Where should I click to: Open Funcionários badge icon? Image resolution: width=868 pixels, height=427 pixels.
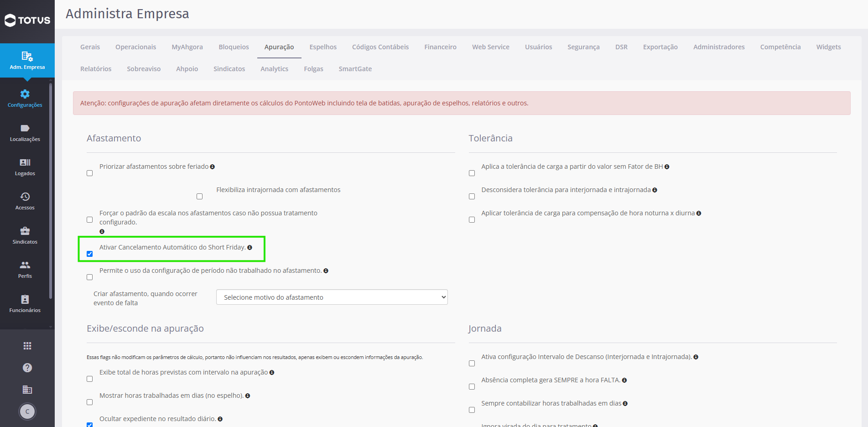tap(25, 299)
